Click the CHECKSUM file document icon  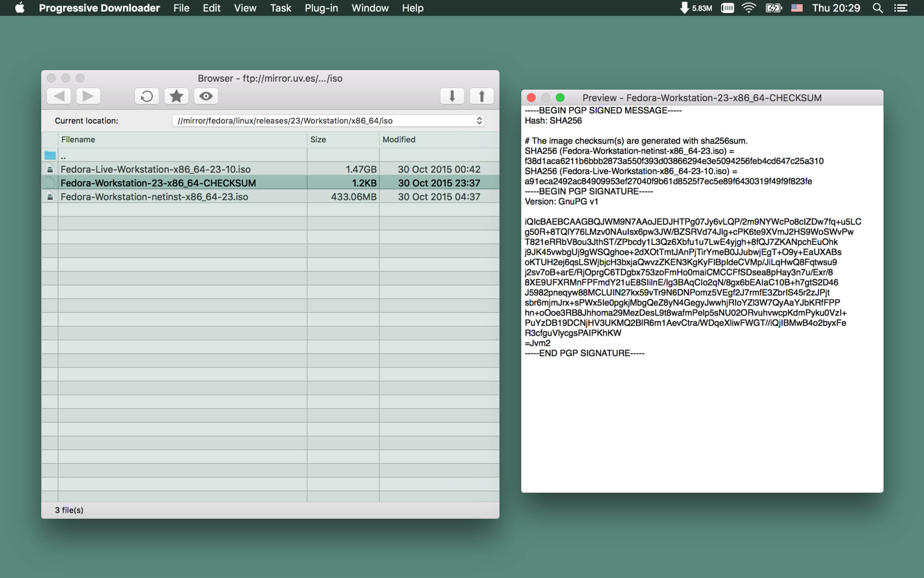50,183
